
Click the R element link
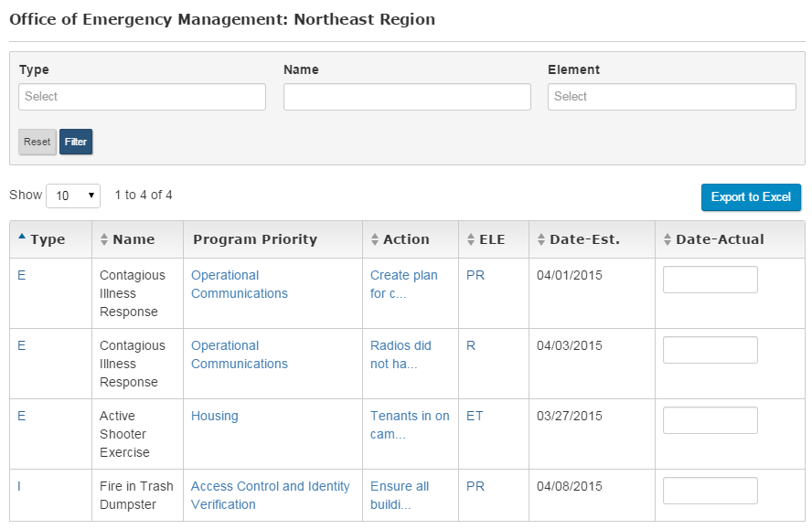coord(471,345)
